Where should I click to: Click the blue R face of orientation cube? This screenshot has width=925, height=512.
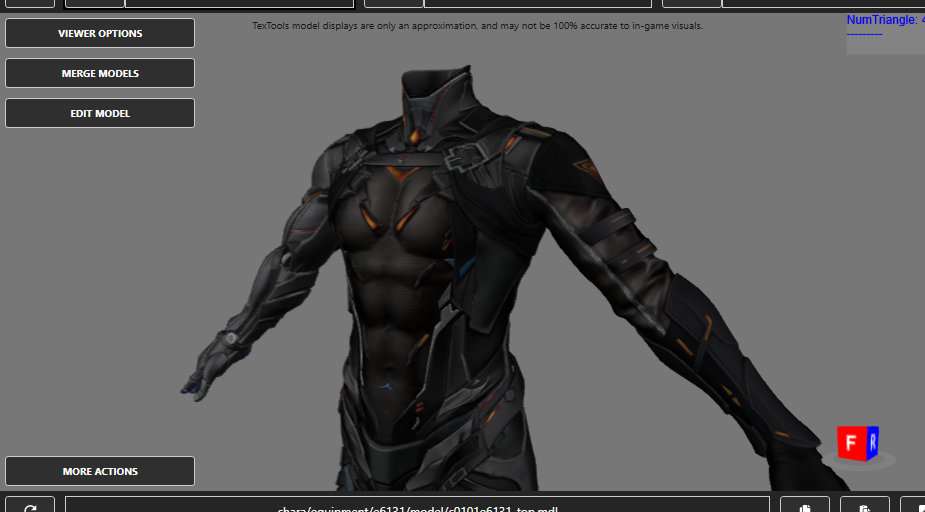click(x=872, y=442)
